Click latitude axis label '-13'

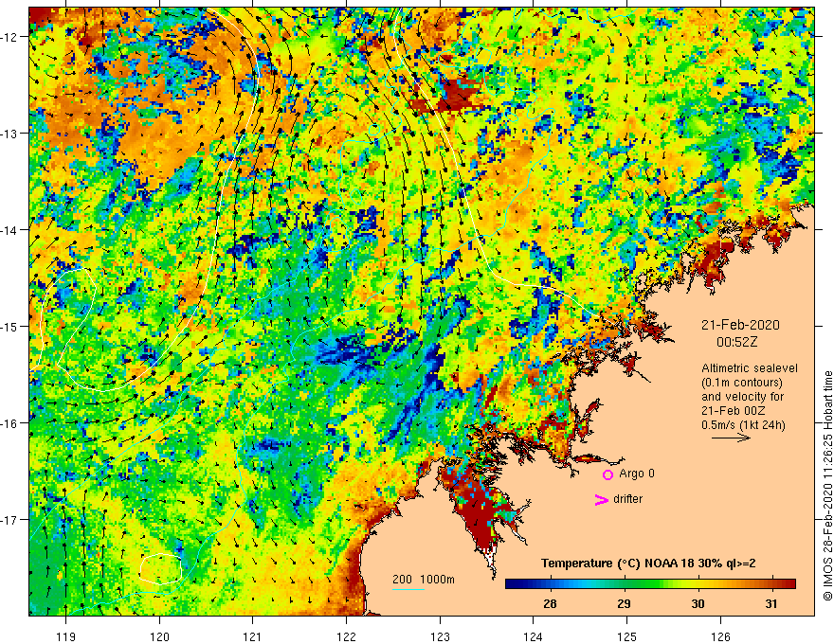[x=9, y=134]
